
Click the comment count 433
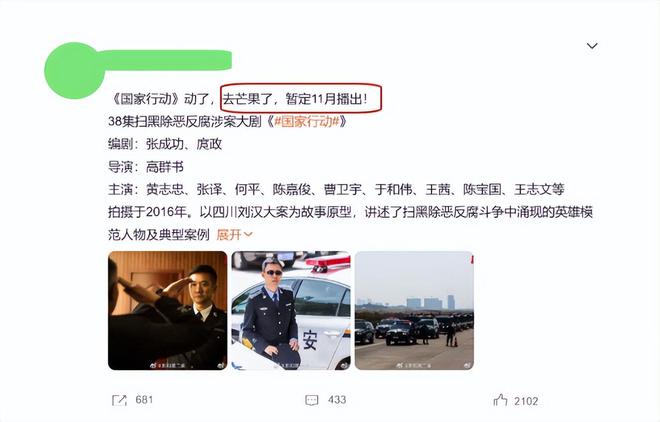pos(337,400)
